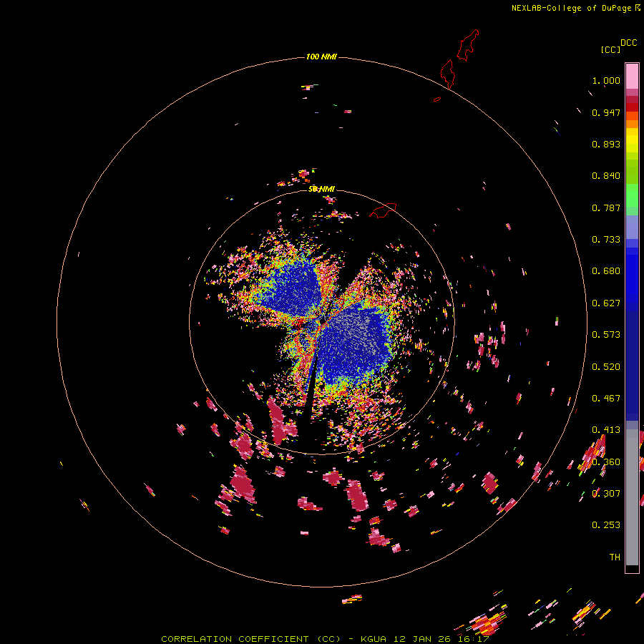The width and height of the screenshot is (644, 644).
Task: Click the 0.680 legend value
Action: click(606, 271)
